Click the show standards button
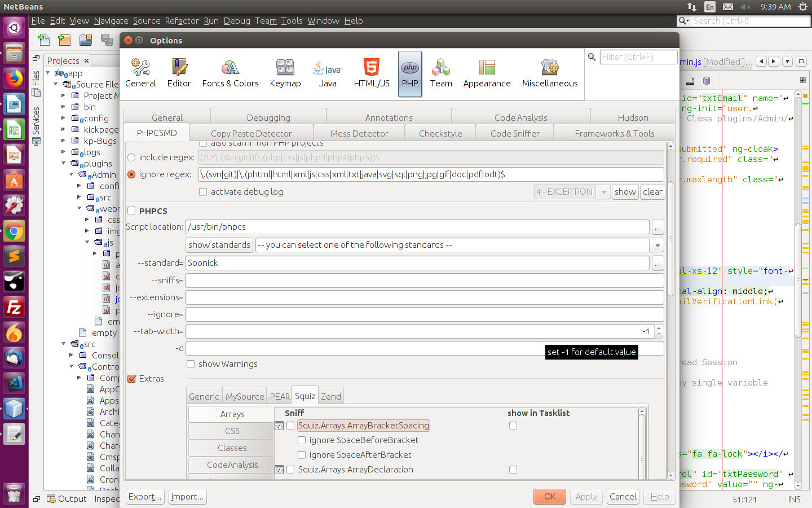Viewport: 812px width, 508px height. coord(219,245)
